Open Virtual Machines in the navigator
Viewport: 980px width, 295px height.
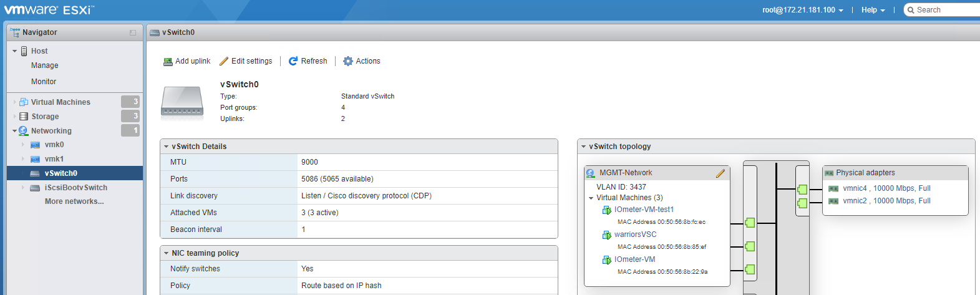61,102
